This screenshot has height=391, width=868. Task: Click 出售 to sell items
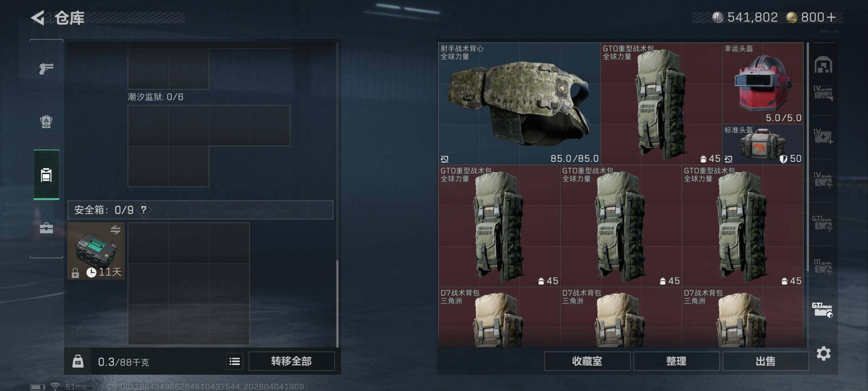pos(766,361)
